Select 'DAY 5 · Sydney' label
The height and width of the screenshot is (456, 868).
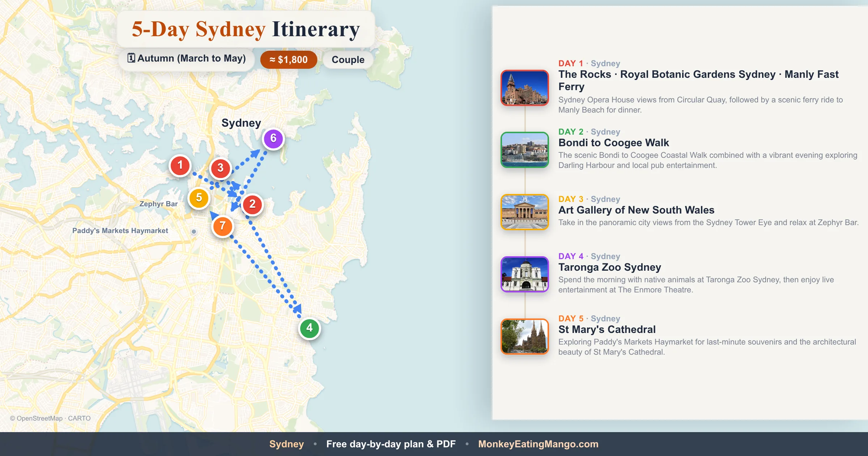point(589,318)
